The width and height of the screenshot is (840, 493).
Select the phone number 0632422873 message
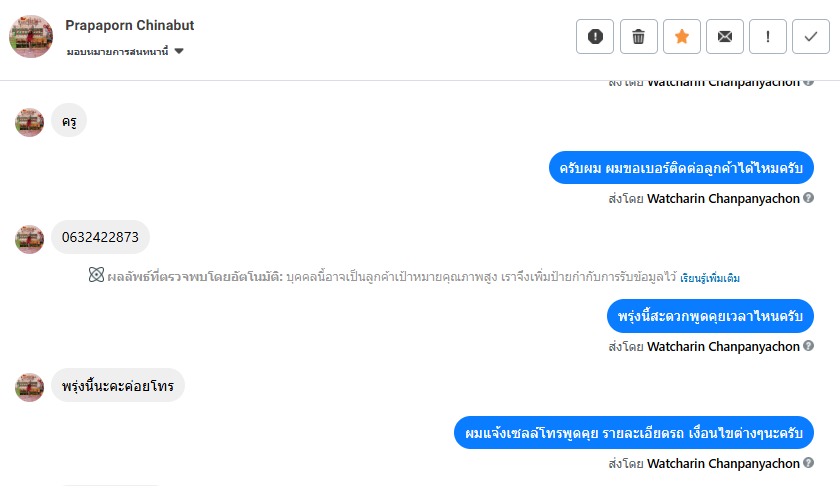100,237
